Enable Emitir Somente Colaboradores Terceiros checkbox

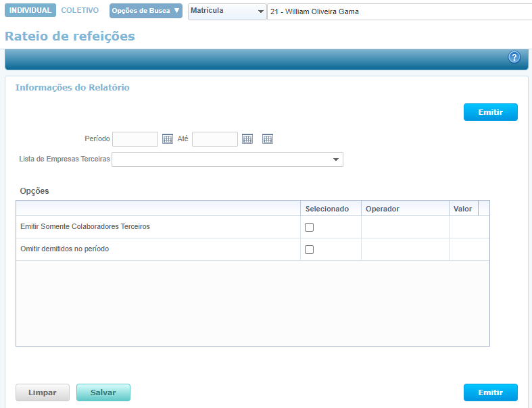pos(310,228)
